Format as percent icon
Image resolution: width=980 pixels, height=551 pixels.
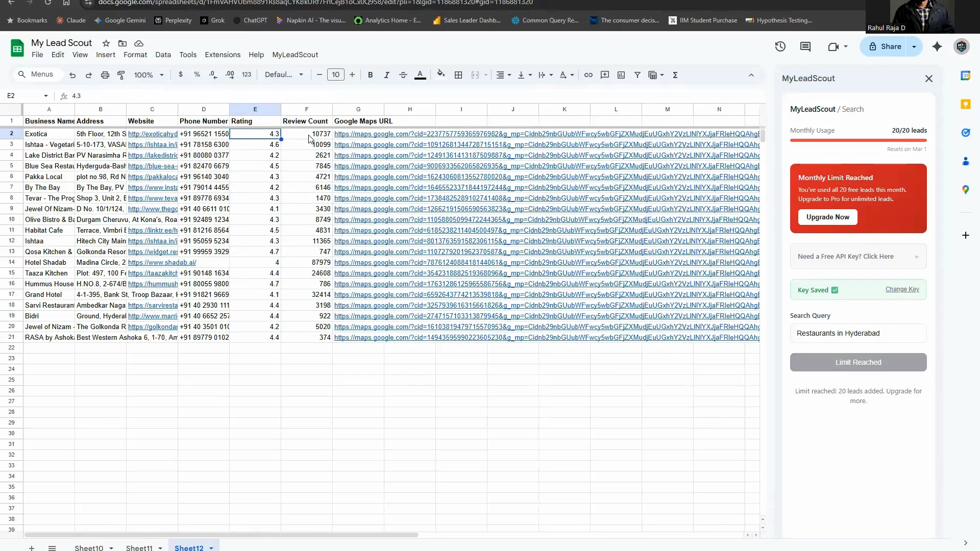click(197, 74)
